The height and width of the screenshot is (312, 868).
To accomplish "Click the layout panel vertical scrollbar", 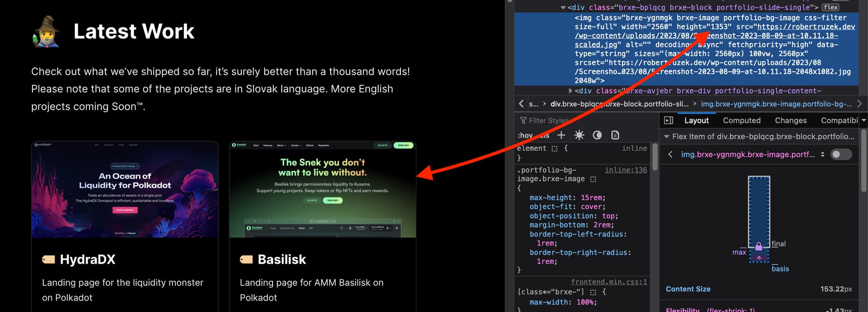I will tap(863, 160).
